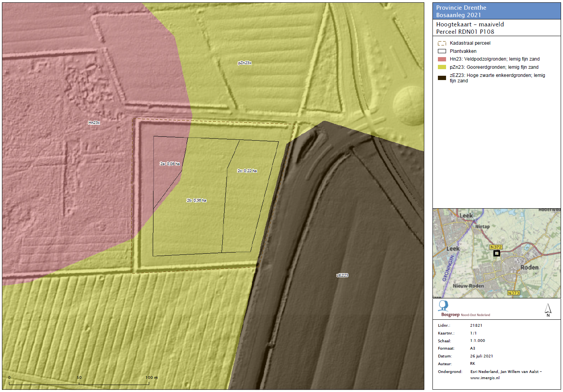Click the 'Nieuw-Roden' label on overview map

pos(468,286)
